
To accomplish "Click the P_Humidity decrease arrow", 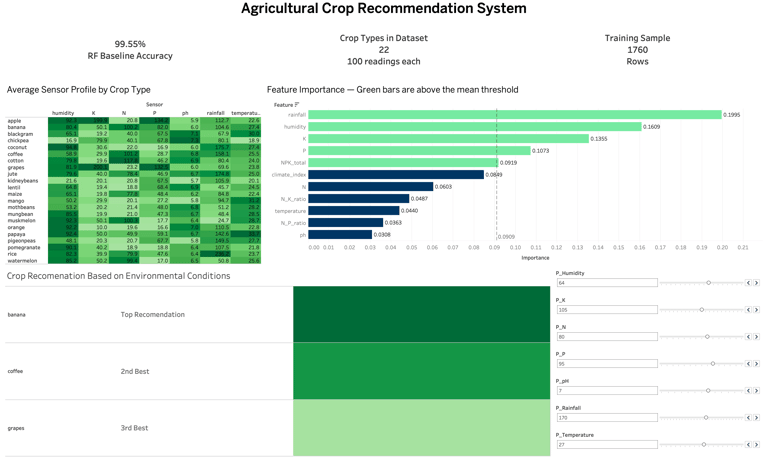I will (x=749, y=283).
